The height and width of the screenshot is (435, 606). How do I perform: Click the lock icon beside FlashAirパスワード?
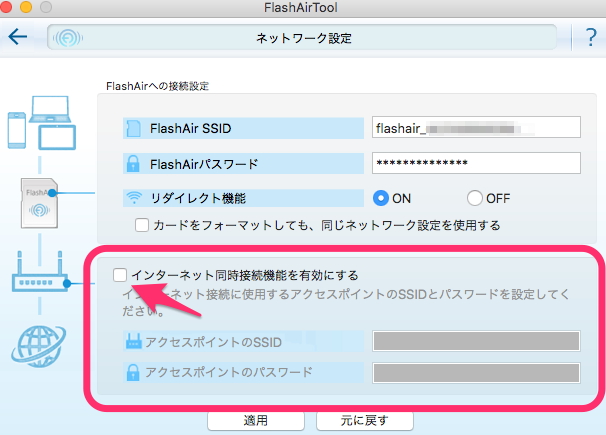[x=133, y=164]
